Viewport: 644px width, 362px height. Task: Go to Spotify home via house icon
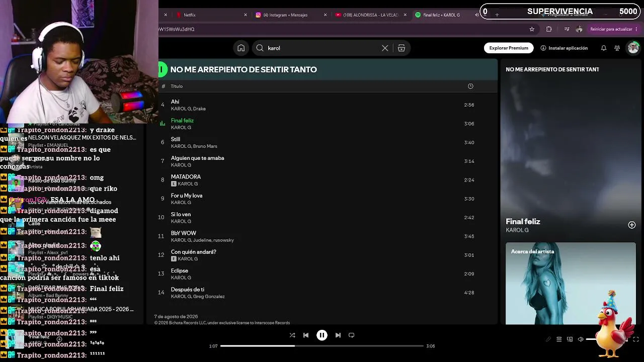(241, 48)
